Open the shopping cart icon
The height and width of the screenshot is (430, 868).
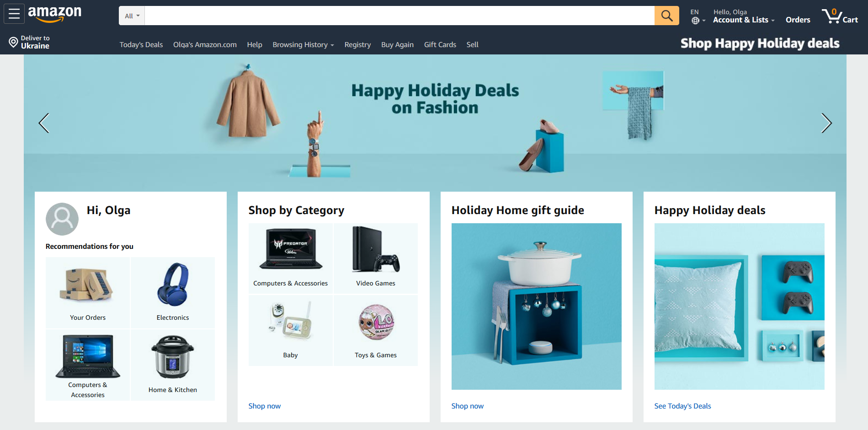pos(840,16)
